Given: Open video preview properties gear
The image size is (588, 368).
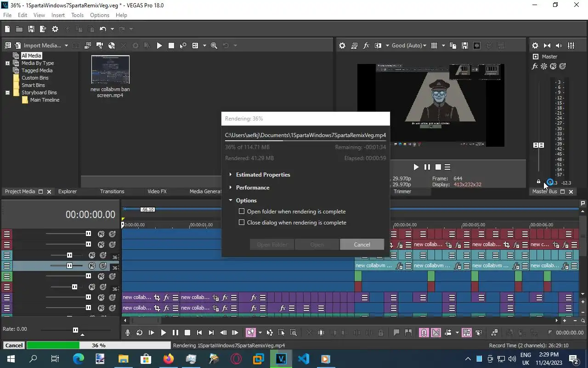Looking at the screenshot, I should [x=342, y=46].
